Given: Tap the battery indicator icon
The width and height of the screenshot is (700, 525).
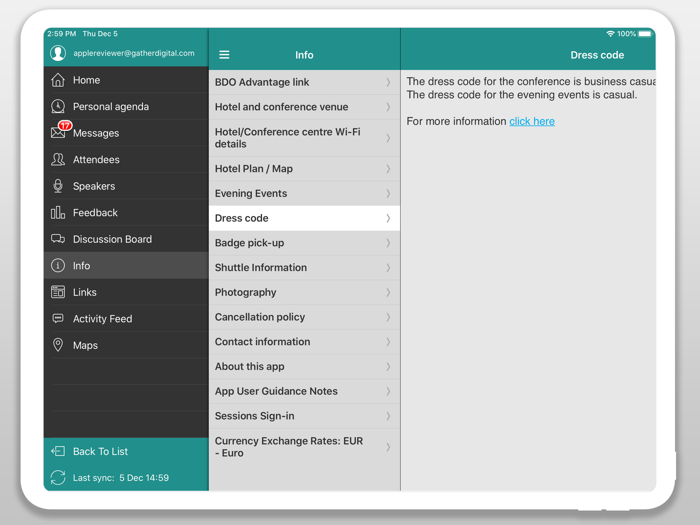Looking at the screenshot, I should 646,34.
